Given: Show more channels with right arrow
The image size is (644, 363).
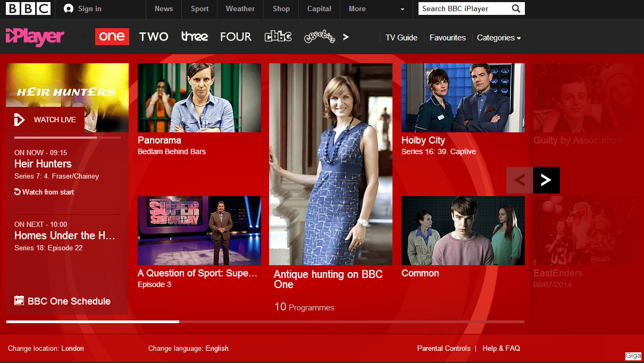Looking at the screenshot, I should coord(346,37).
